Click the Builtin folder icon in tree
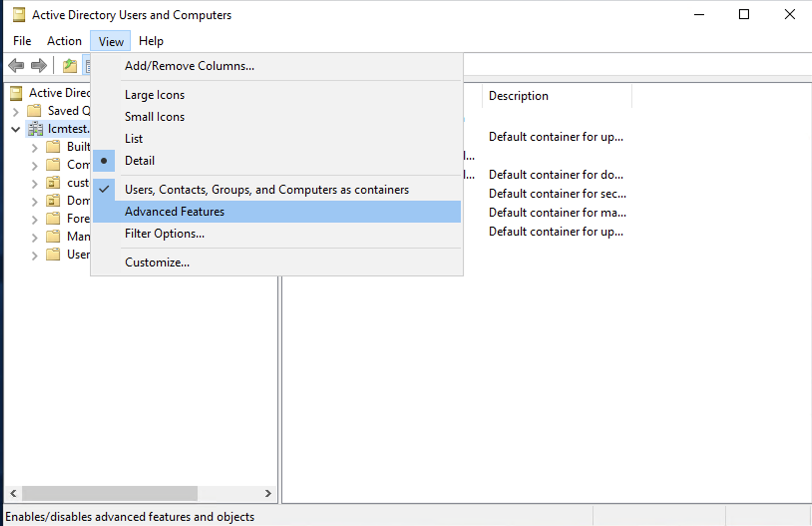The width and height of the screenshot is (812, 526). 53,147
